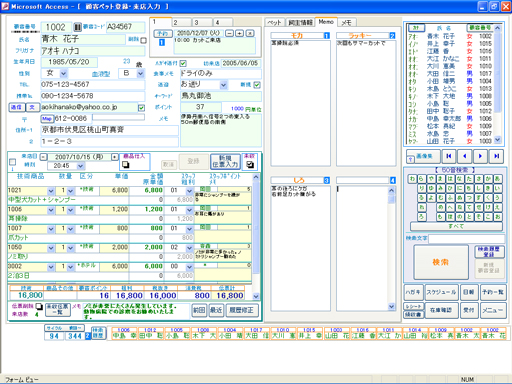Open the 送迎 dropdown showing お送り

223,85
